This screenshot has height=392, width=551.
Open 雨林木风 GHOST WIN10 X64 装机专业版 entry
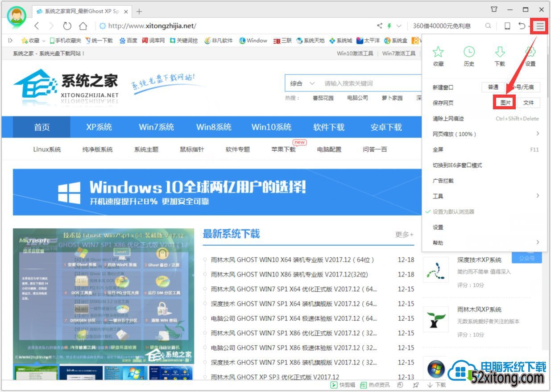point(293,260)
